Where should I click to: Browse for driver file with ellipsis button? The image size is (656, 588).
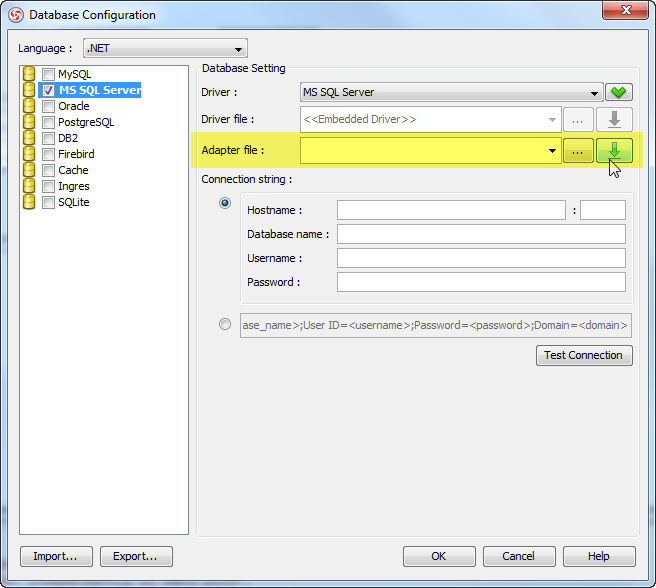(578, 119)
